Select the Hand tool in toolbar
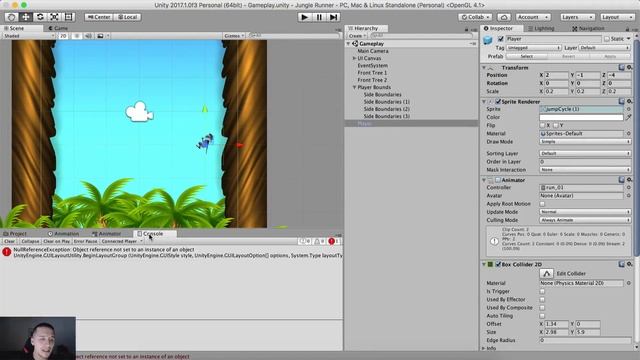The width and height of the screenshot is (640, 360). (x=11, y=17)
